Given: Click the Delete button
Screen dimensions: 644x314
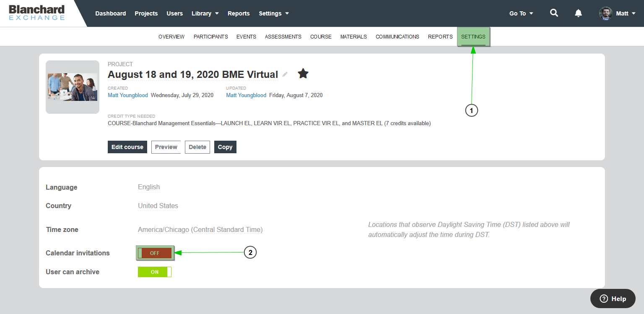Looking at the screenshot, I should pos(197,147).
